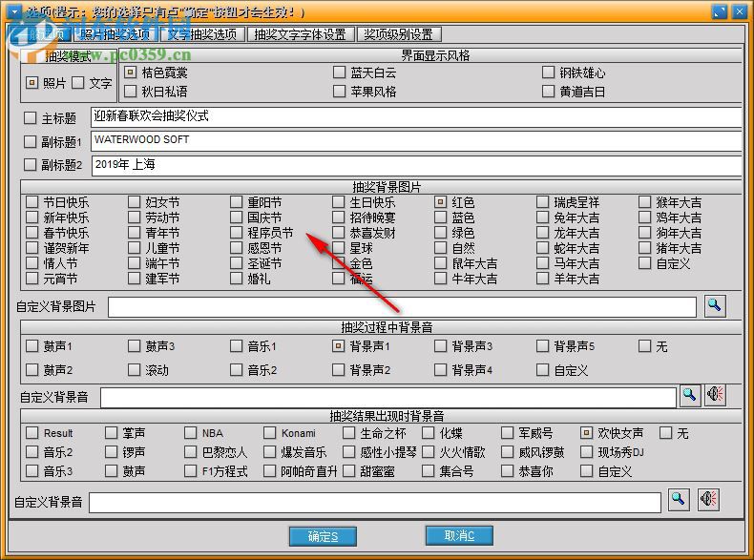This screenshot has width=754, height=560.
Task: Edit subtitle field WATERWOOD SOFT
Action: [416, 141]
